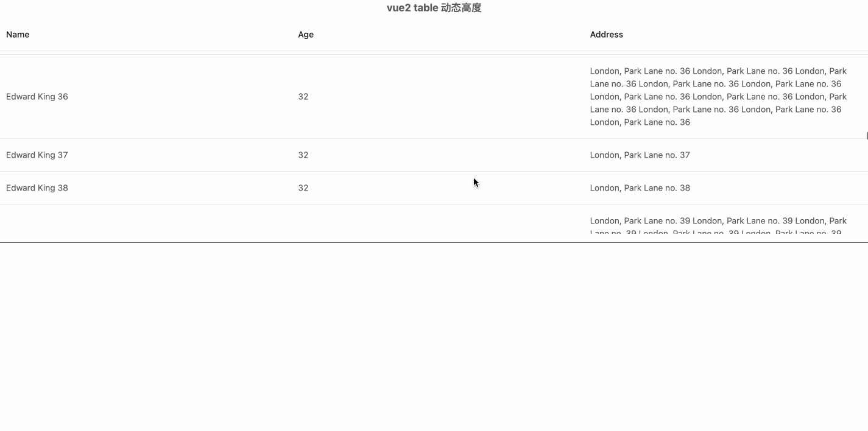The width and height of the screenshot is (868, 431).
Task: Click age 32 in Edward King 36 row
Action: pyautogui.click(x=303, y=97)
